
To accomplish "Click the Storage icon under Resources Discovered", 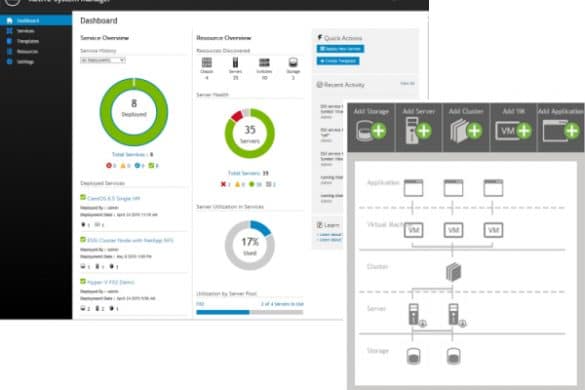I will tap(293, 62).
